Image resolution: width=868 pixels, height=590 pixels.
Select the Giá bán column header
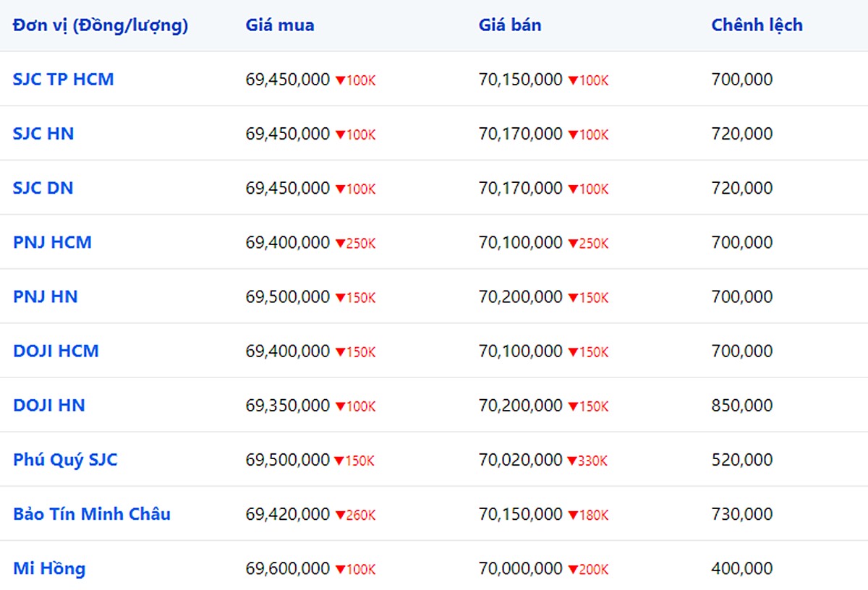point(510,25)
